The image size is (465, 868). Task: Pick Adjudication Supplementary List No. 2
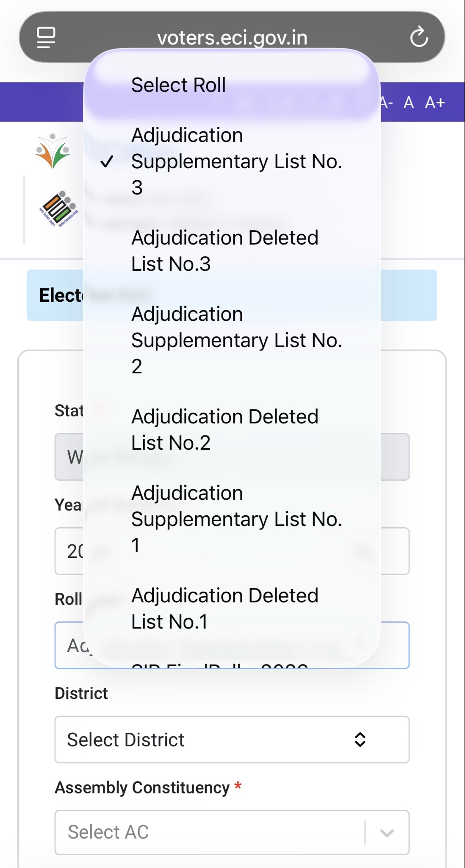(236, 340)
